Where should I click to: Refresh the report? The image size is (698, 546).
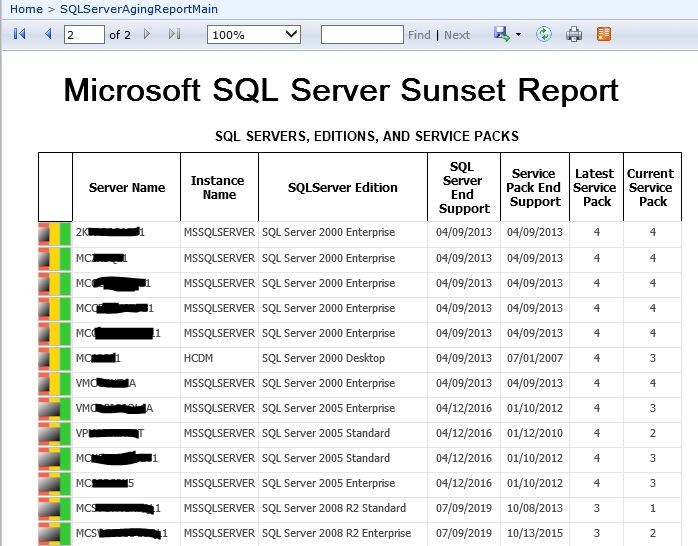pyautogui.click(x=544, y=34)
